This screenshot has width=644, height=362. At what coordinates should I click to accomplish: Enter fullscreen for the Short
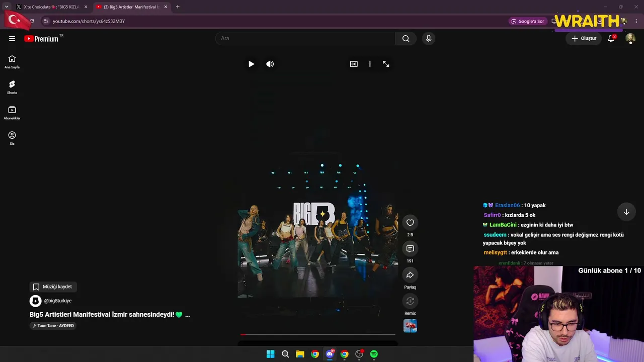click(386, 64)
